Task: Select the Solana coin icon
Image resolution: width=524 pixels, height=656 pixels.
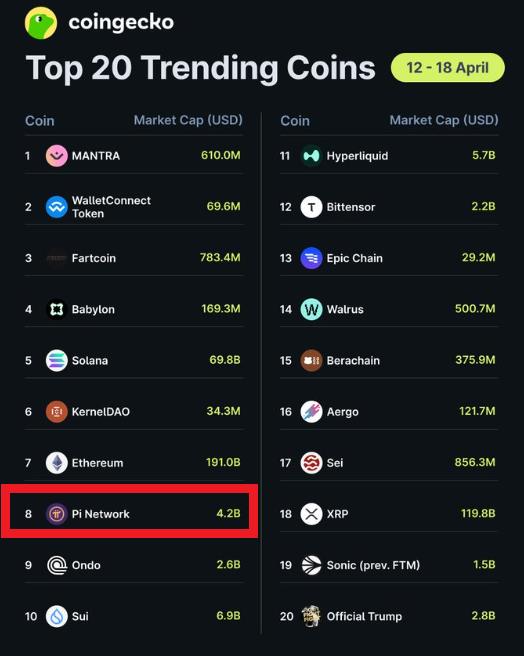Action: point(57,360)
